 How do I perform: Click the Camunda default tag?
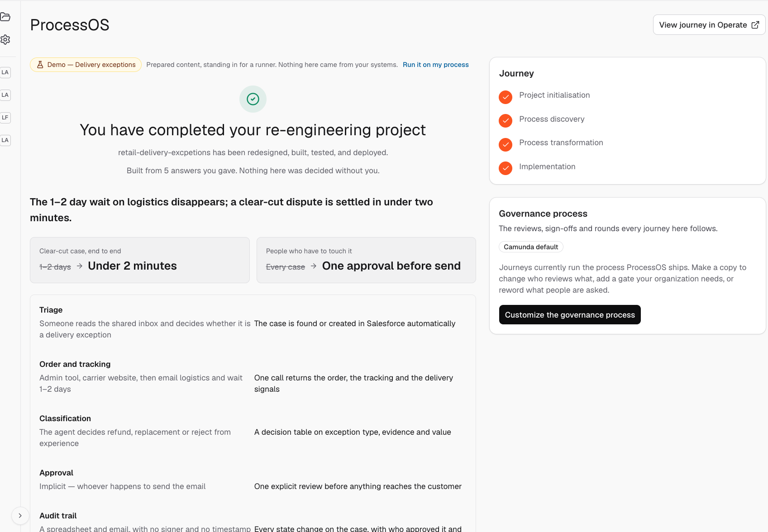(531, 247)
